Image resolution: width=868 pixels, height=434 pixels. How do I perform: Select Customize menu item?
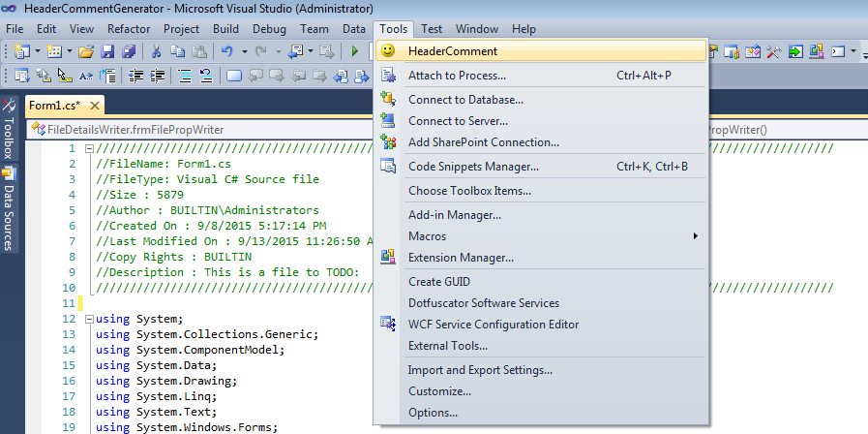point(542,391)
